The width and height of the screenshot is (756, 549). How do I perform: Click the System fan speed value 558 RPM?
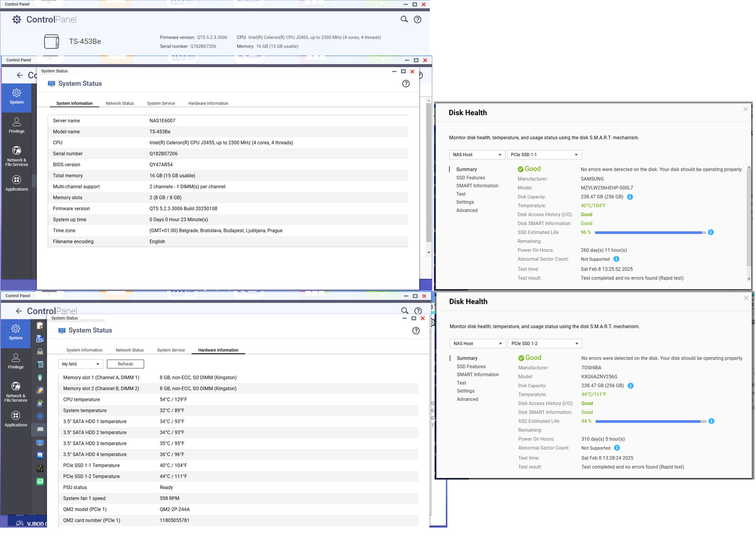[170, 498]
